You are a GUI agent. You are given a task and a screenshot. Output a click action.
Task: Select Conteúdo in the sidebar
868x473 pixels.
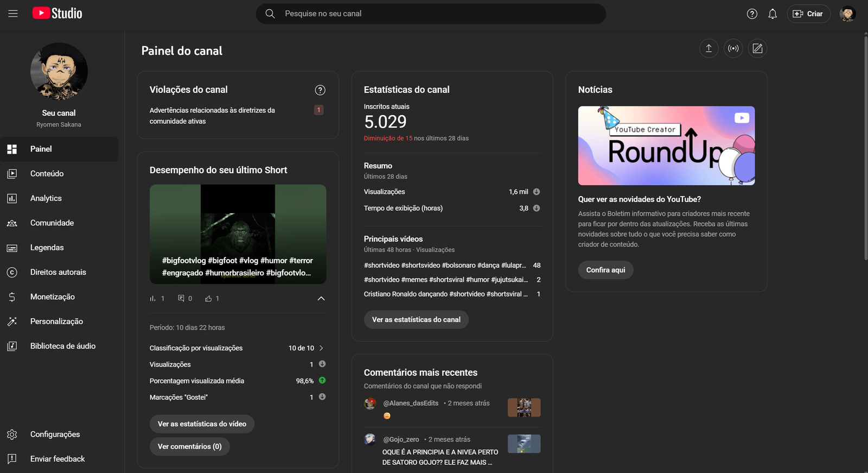tap(47, 174)
